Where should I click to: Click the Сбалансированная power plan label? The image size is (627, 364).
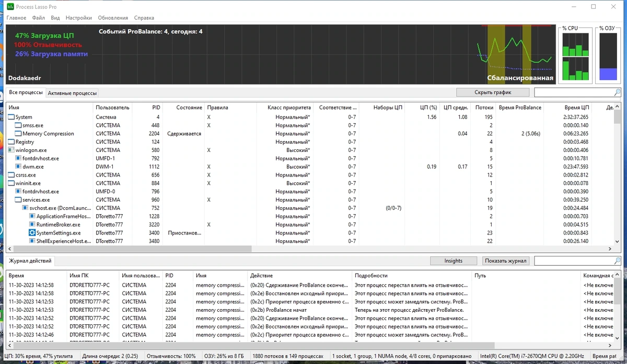[x=520, y=78]
